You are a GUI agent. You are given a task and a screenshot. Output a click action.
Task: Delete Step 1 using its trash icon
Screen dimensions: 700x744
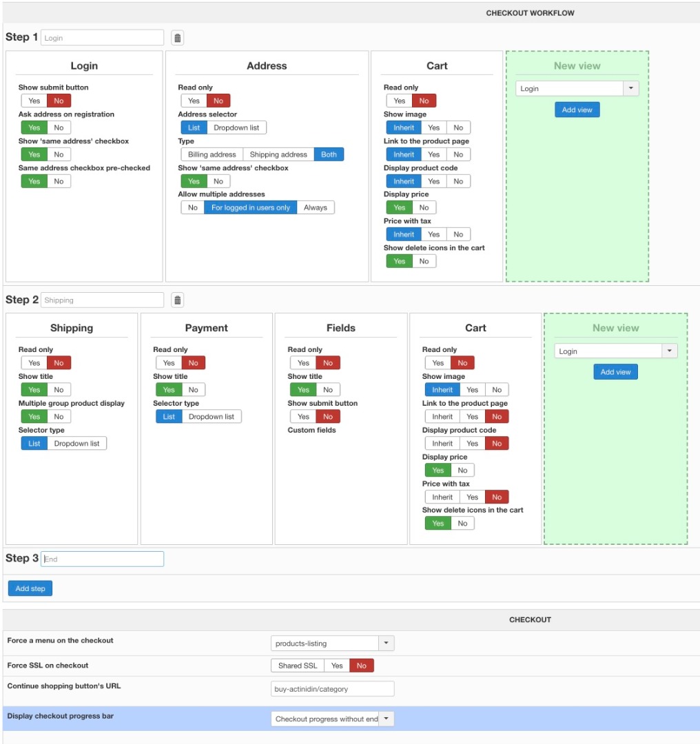(x=178, y=38)
